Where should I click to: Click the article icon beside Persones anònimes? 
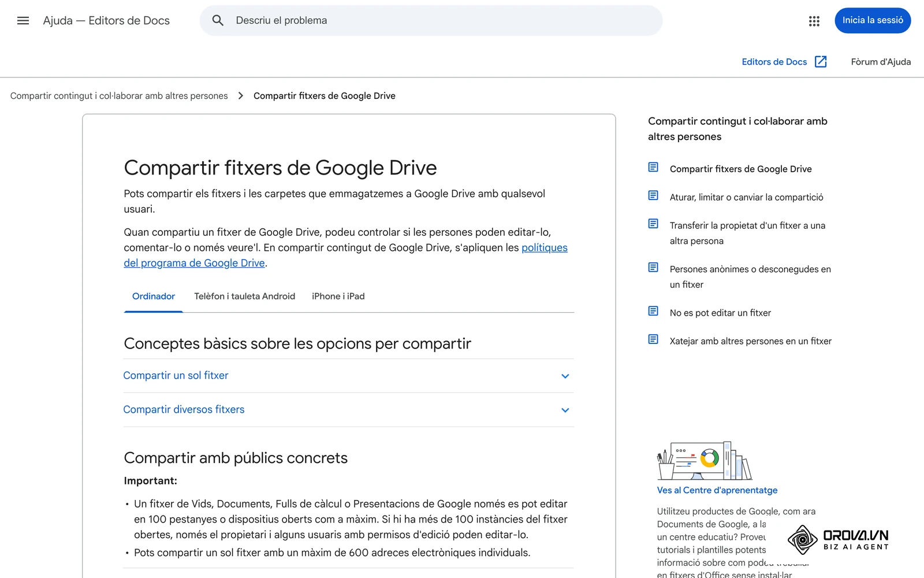(x=653, y=267)
